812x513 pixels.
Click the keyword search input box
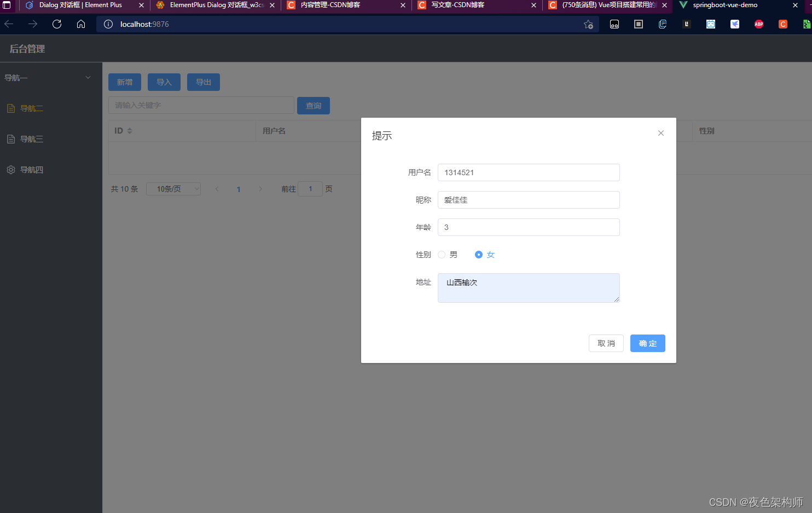(201, 105)
